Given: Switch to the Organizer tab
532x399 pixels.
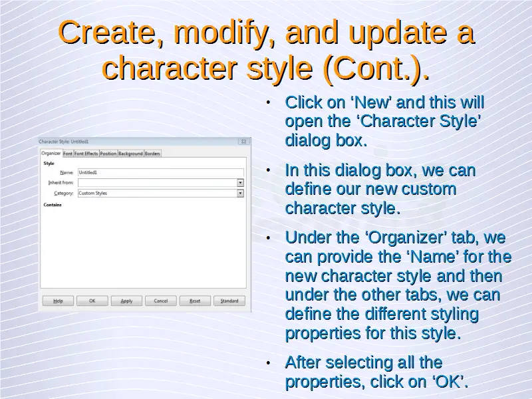Looking at the screenshot, I should pos(51,154).
